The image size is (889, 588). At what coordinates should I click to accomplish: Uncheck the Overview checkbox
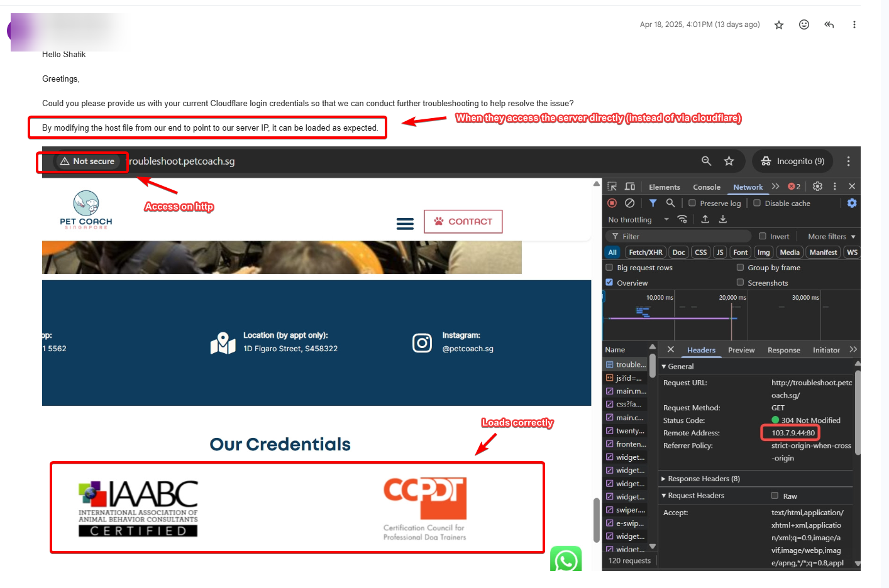(x=609, y=283)
